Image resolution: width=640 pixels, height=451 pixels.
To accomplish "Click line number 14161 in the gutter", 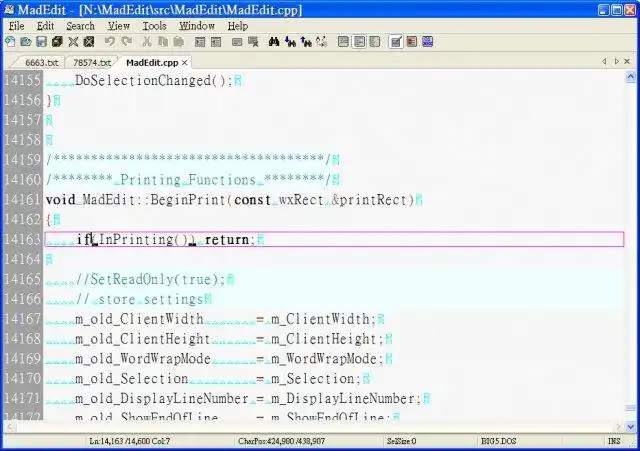I will click(x=22, y=200).
